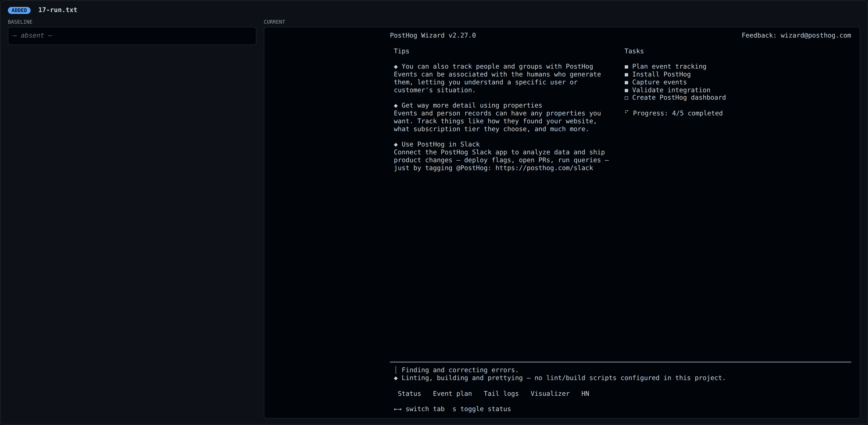The width and height of the screenshot is (868, 425).
Task: Select the HN tab
Action: tap(585, 393)
